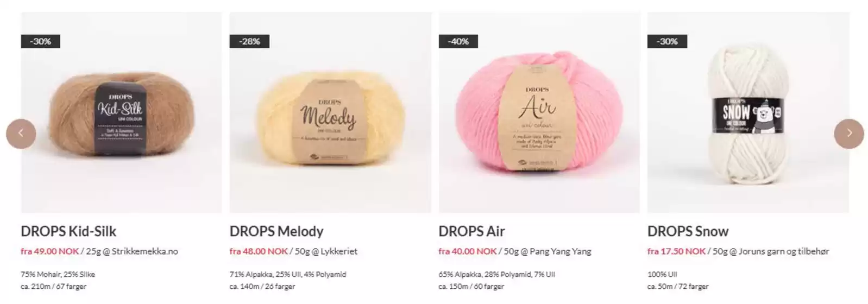Open the DROPS Kid-Silk product image
868x304 pixels.
(x=121, y=113)
